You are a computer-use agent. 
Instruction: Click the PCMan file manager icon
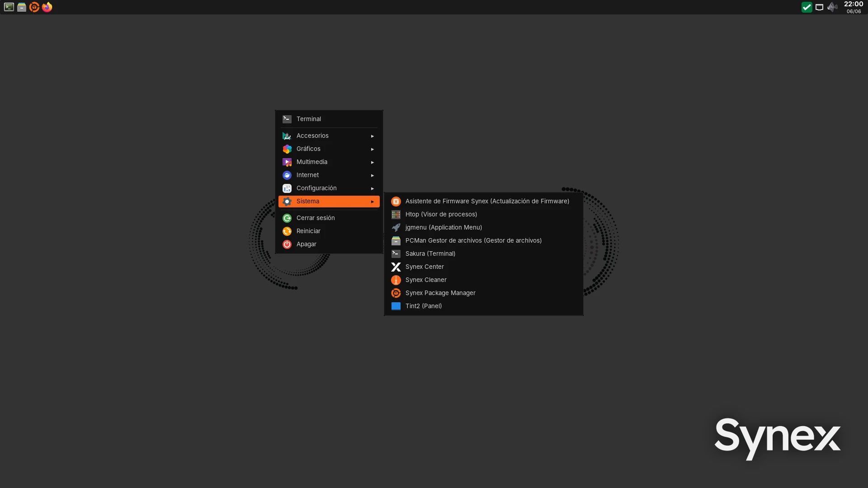396,241
